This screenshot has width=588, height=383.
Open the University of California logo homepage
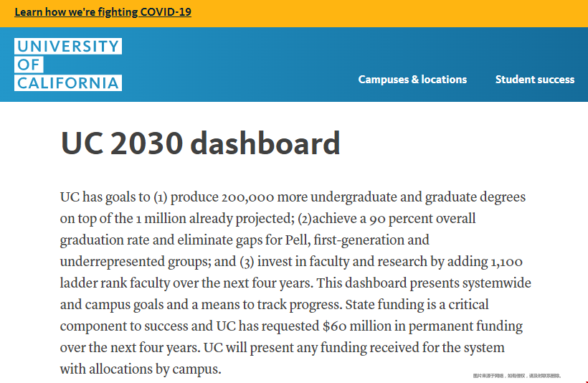click(68, 65)
